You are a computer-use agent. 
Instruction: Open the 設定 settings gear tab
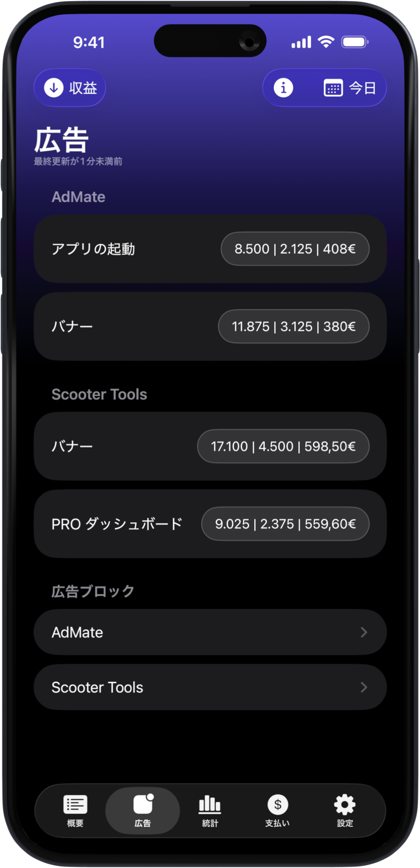(345, 811)
